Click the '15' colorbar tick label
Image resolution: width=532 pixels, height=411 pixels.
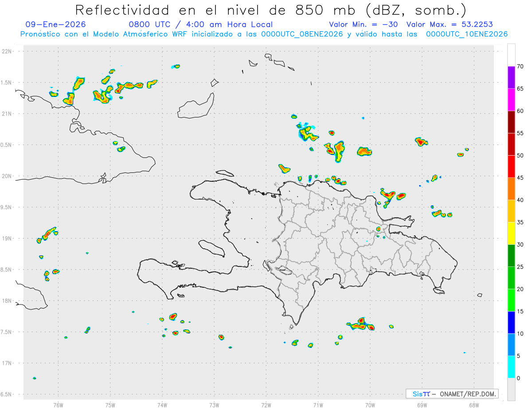[x=520, y=311]
